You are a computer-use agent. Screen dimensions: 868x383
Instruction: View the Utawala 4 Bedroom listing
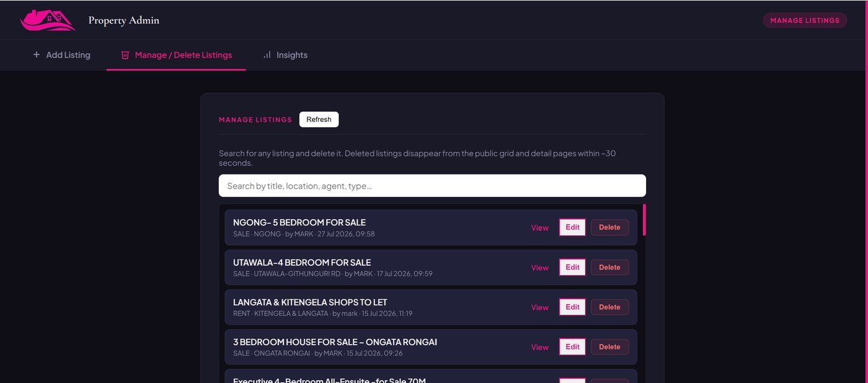pos(539,268)
